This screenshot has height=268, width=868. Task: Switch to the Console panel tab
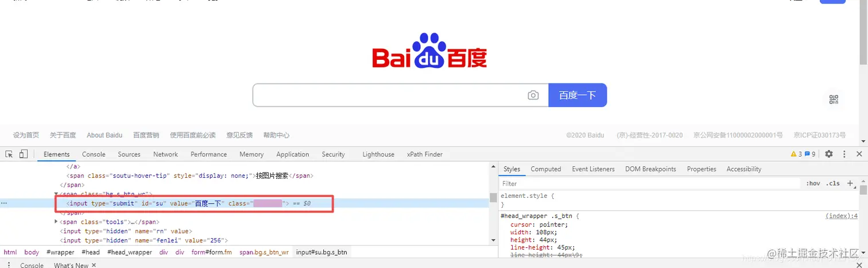coord(94,154)
